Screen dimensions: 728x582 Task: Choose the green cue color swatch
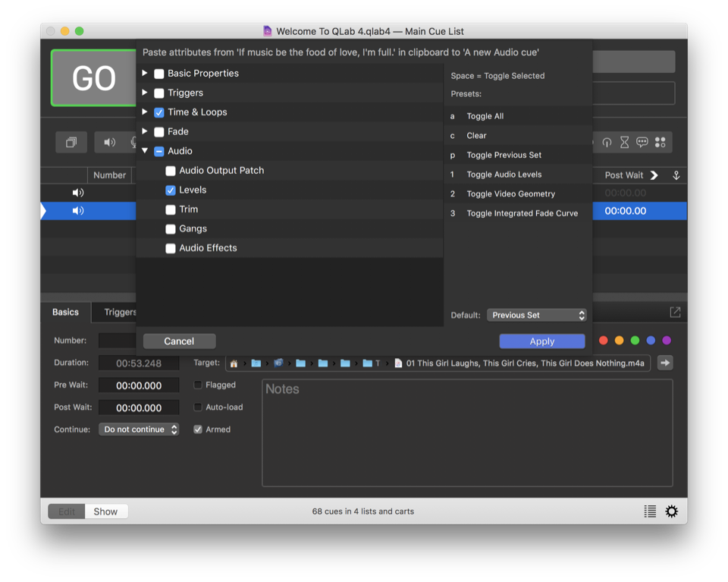coord(635,341)
